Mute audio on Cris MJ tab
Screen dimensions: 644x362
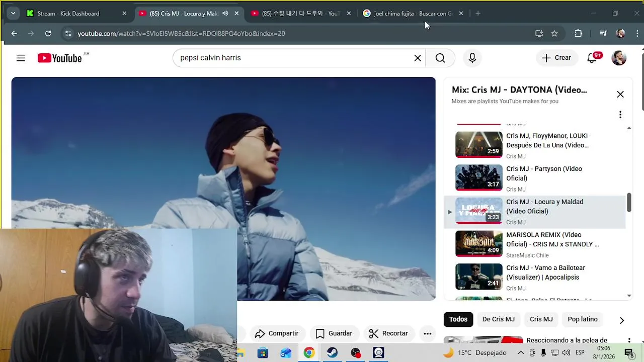click(225, 14)
